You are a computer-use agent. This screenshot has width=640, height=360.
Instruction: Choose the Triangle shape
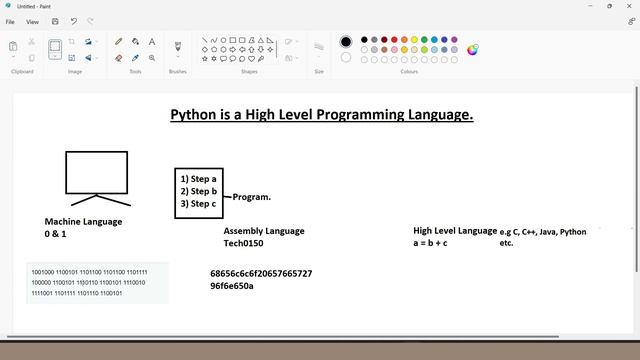click(261, 40)
